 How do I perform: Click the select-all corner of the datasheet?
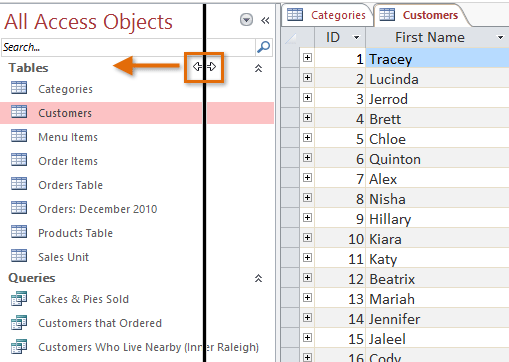point(291,37)
